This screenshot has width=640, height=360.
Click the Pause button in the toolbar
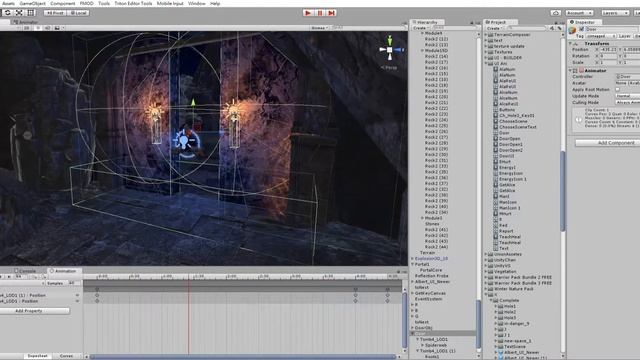click(320, 13)
